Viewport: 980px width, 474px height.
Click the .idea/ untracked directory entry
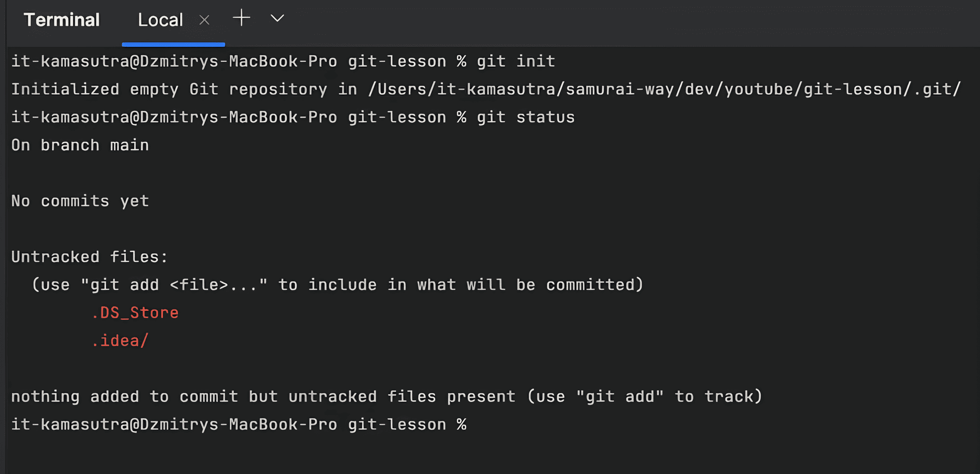click(120, 341)
